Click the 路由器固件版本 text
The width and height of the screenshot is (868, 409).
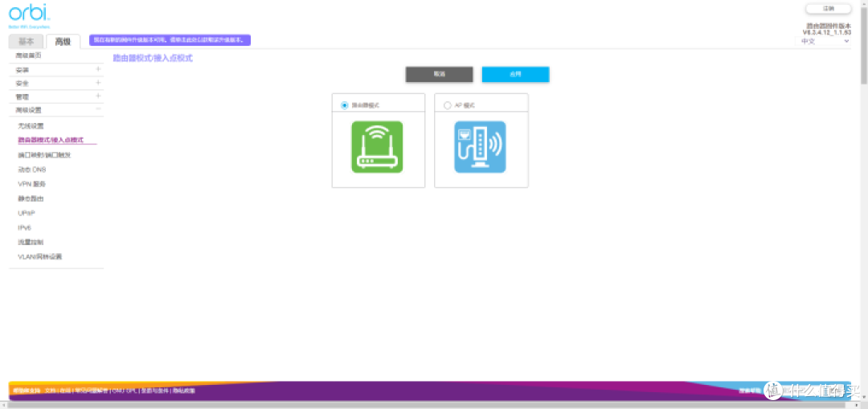point(829,26)
